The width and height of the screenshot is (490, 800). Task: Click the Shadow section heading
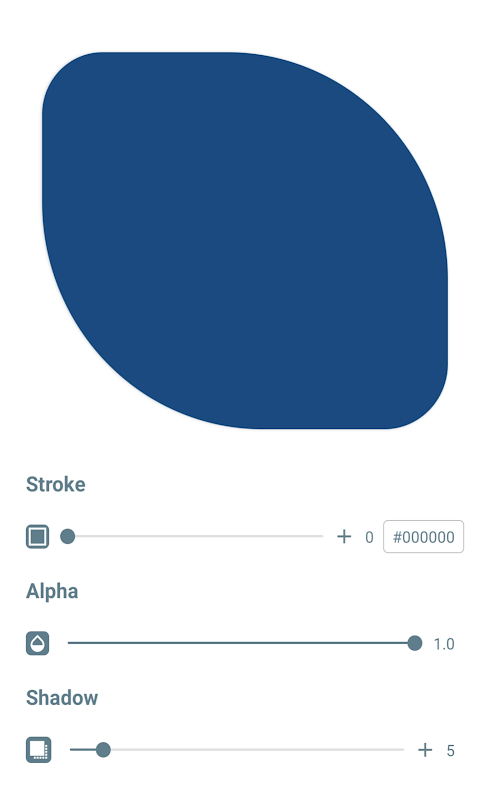[x=62, y=697]
